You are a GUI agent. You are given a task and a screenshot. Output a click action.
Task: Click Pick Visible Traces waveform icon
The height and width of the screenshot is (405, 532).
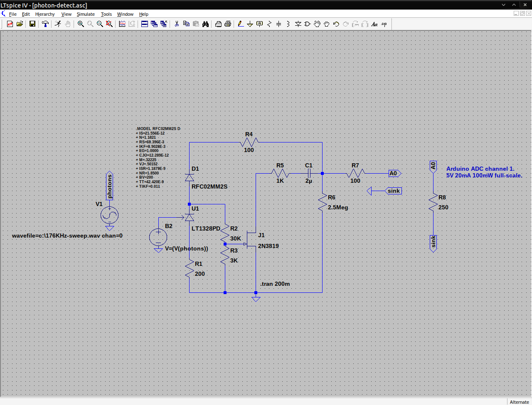tap(122, 24)
